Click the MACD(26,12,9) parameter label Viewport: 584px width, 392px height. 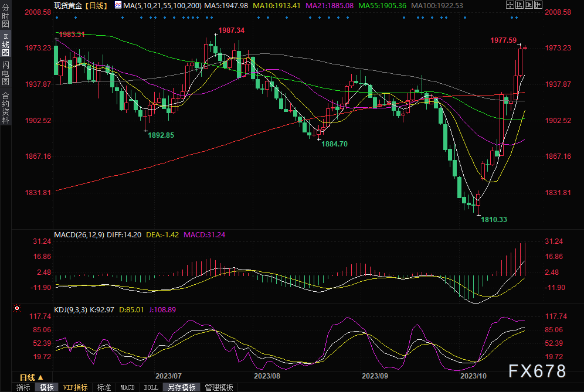[x=79, y=235]
